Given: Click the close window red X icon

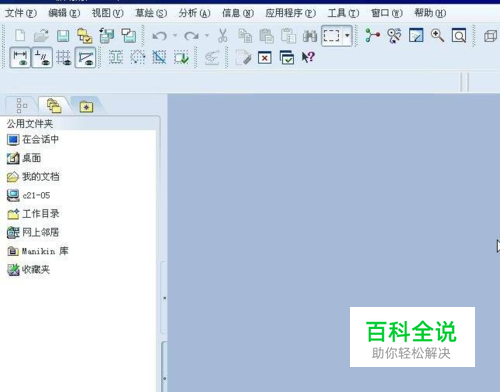Looking at the screenshot, I should [265, 58].
